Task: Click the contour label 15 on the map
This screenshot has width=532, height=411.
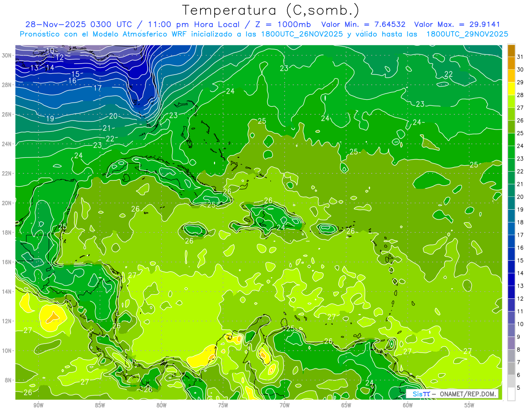Action: [75, 74]
